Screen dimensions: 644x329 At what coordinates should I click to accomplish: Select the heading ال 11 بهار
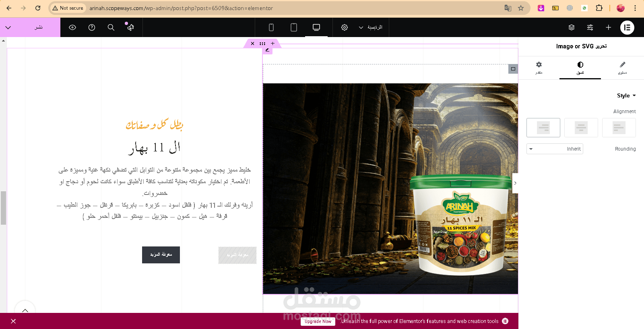154,148
